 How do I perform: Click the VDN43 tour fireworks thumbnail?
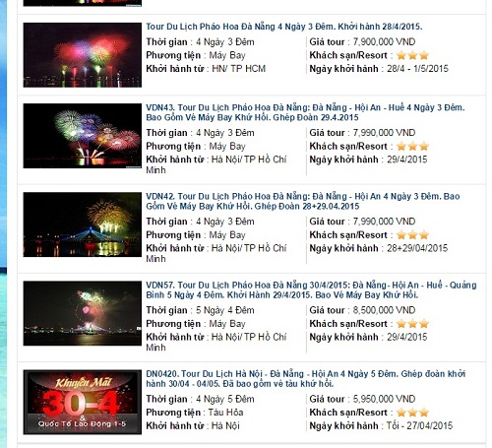click(83, 136)
